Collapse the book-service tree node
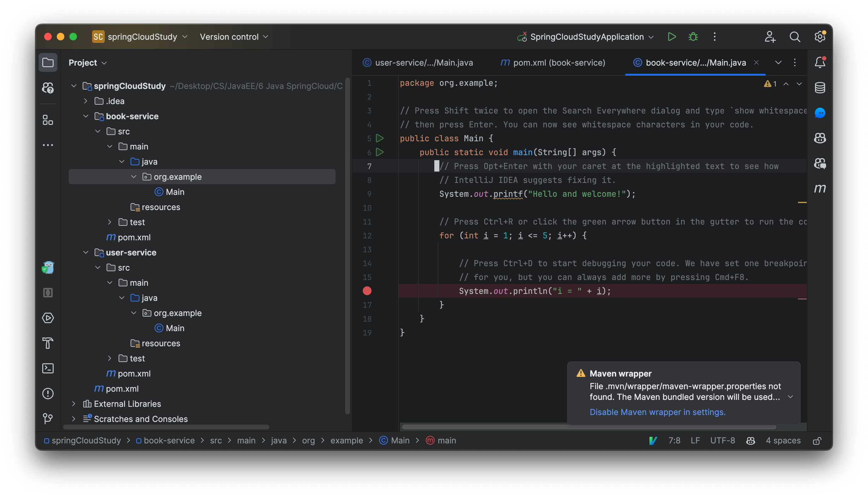868x497 pixels. click(86, 116)
